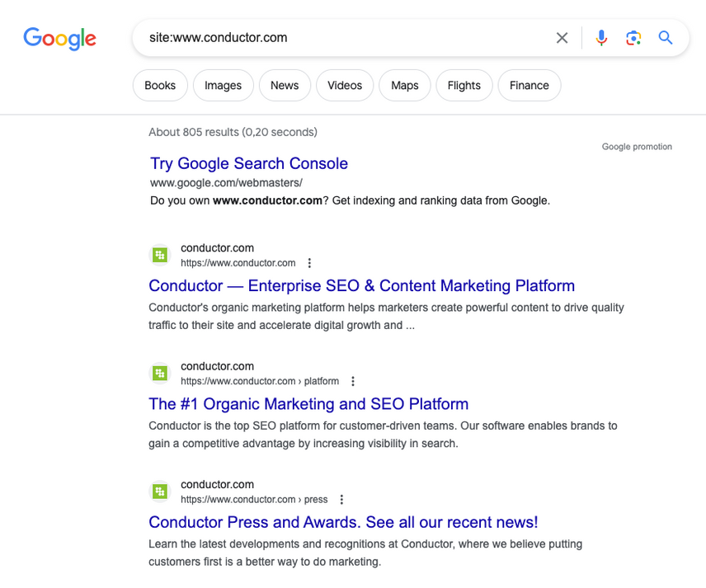Click the snippet starting "Learn the latest developments"
The width and height of the screenshot is (706, 588).
[365, 553]
